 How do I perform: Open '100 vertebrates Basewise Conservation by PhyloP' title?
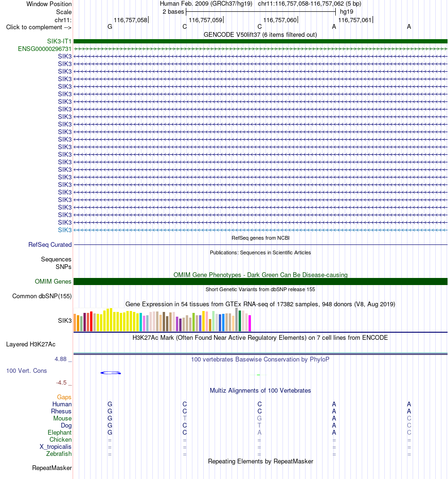[260, 359]
